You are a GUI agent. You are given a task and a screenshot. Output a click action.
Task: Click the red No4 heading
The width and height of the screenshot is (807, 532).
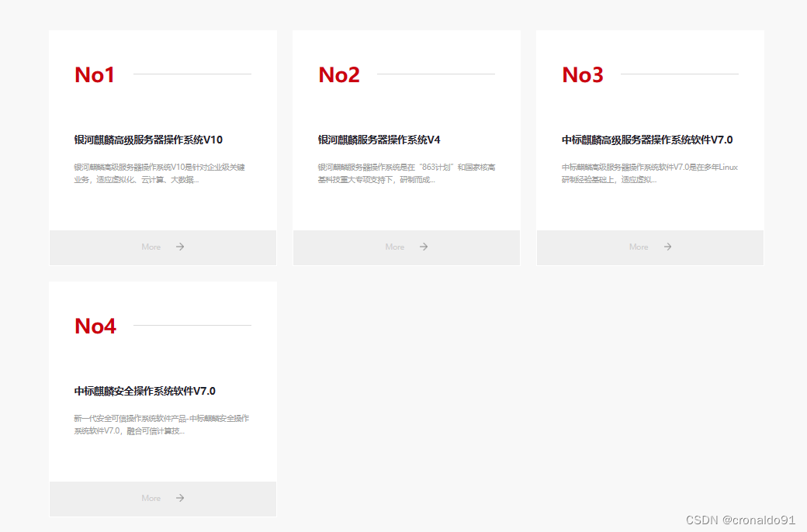point(95,326)
